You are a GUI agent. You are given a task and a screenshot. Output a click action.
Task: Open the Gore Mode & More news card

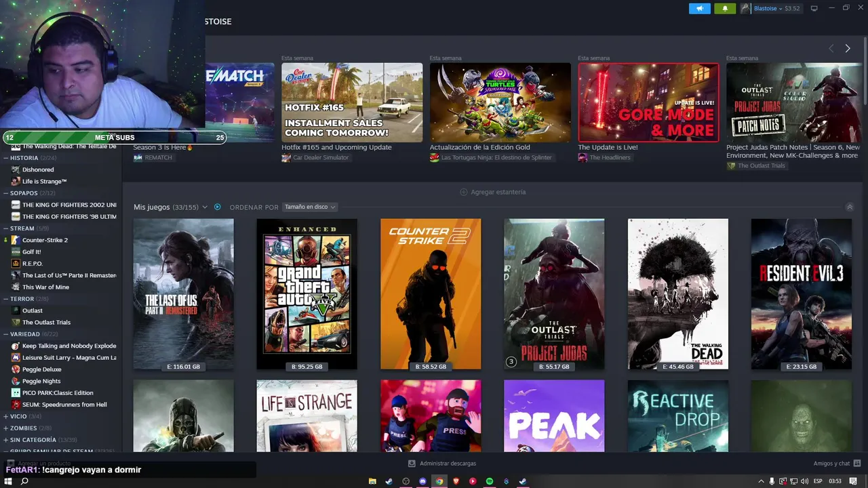tap(648, 102)
